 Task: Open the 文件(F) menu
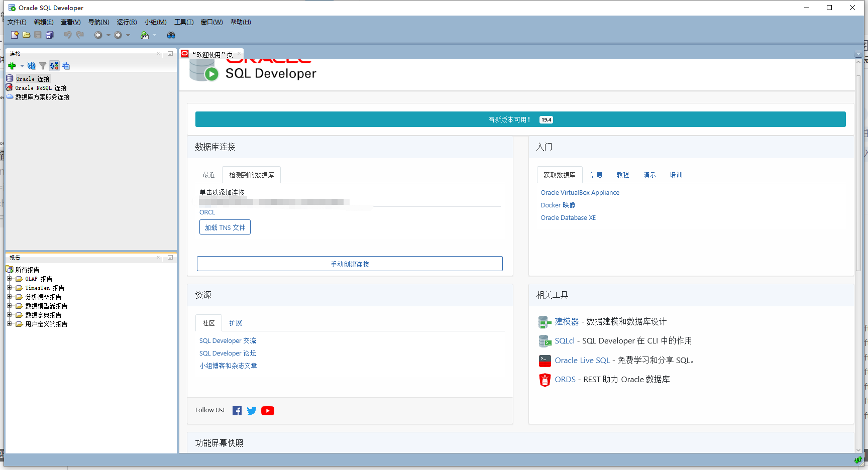(x=17, y=22)
